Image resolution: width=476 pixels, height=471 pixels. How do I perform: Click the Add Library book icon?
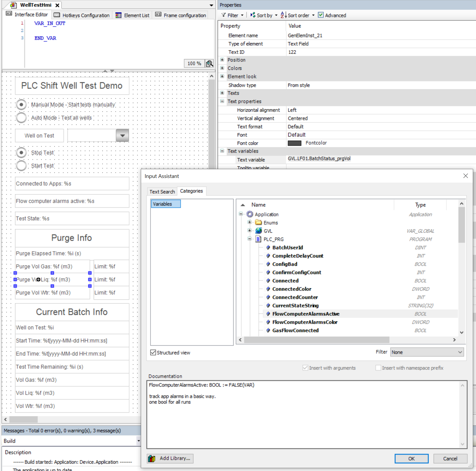(152, 458)
